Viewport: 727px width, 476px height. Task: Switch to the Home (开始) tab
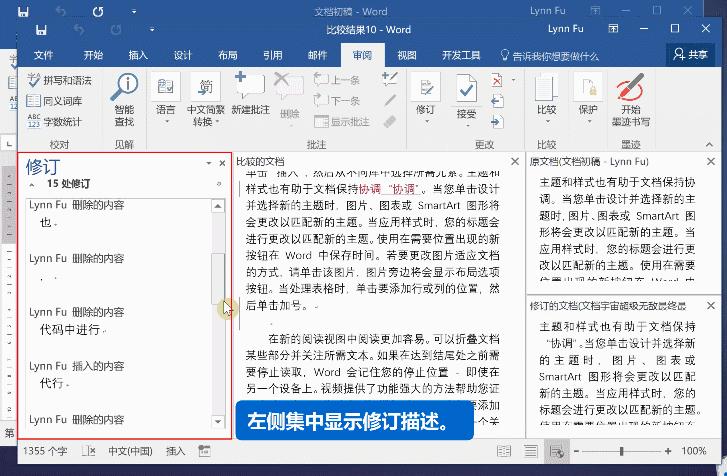pos(93,55)
